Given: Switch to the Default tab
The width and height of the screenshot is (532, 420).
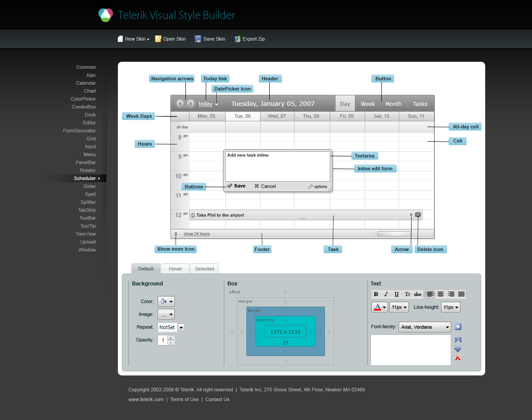Looking at the screenshot, I should coord(146,269).
